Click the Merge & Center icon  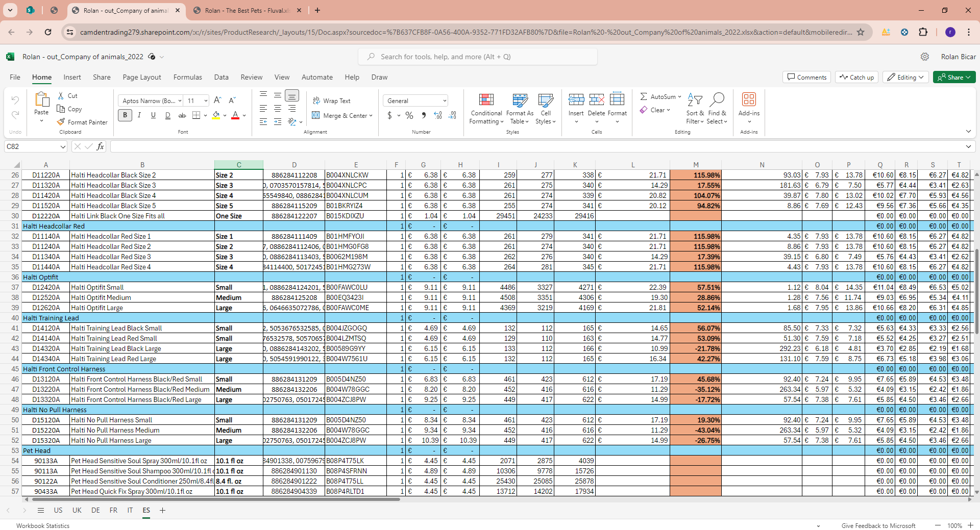pos(316,116)
